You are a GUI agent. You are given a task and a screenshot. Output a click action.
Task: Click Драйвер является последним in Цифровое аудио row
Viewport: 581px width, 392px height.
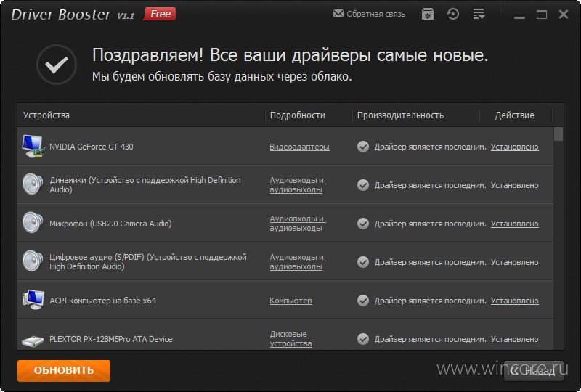(x=430, y=262)
